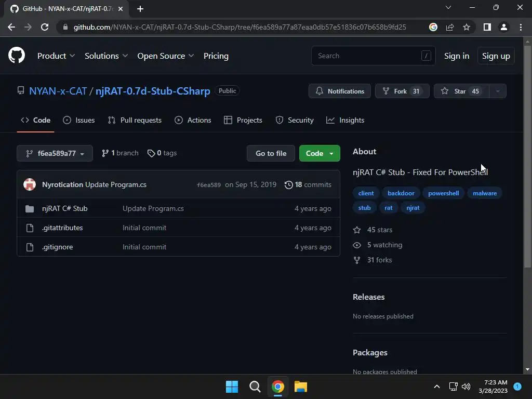Click the njRAT C# Stub folder icon
Viewport: 532px width, 399px height.
[x=30, y=209]
